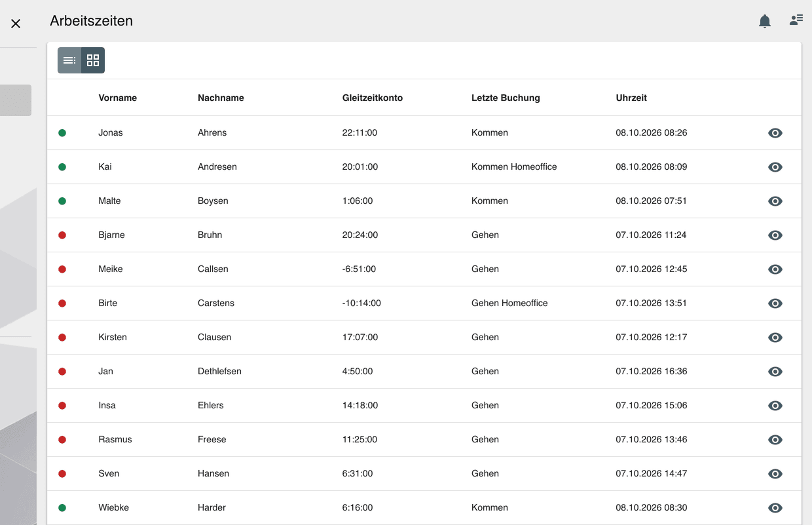Select the balance -10:14:00
Viewport: 812px width, 525px height.
[x=361, y=303]
